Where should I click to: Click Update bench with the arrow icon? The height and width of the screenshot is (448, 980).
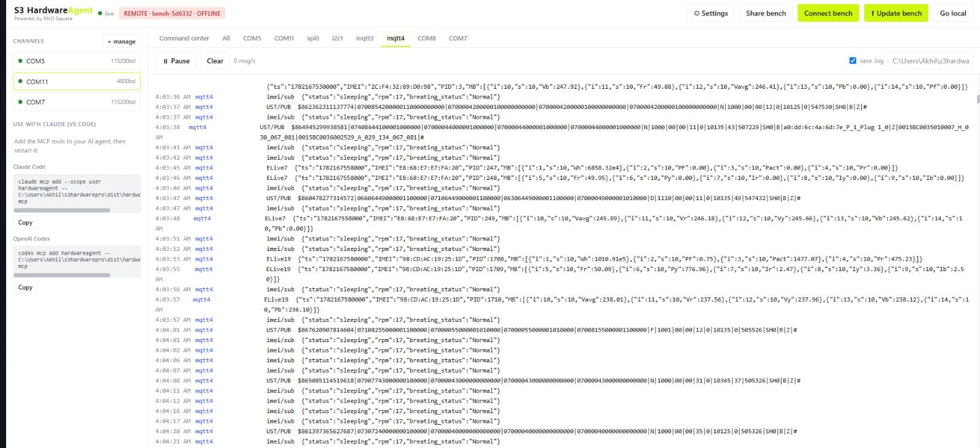pos(896,13)
